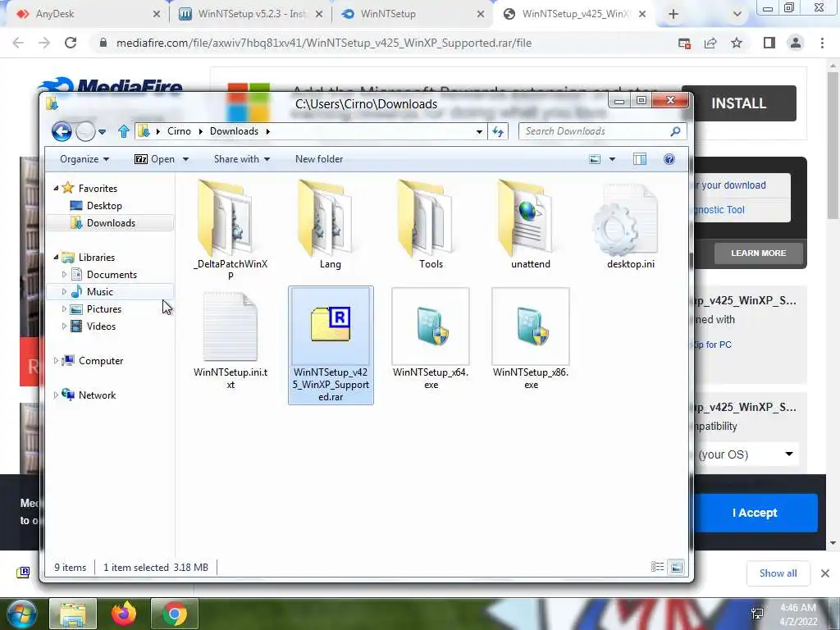Open the Open-with dropdown arrow
Screen dimensions: 840x630
click(x=185, y=159)
